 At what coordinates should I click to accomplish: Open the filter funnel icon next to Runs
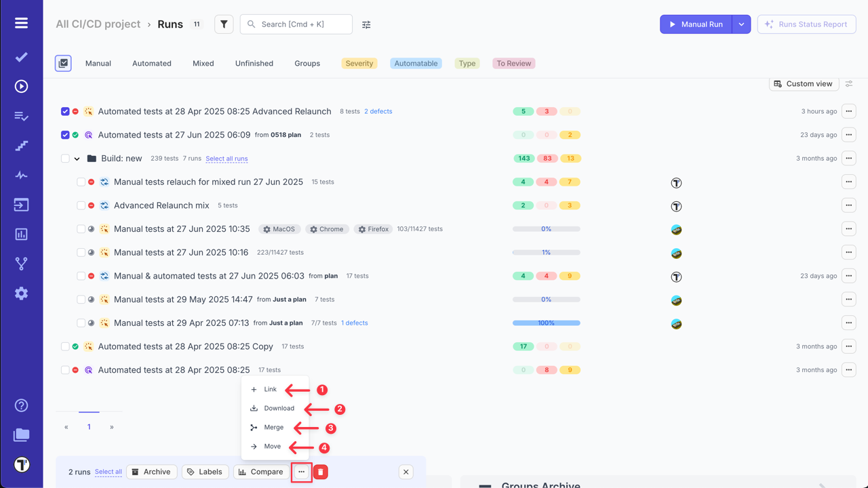(x=224, y=24)
